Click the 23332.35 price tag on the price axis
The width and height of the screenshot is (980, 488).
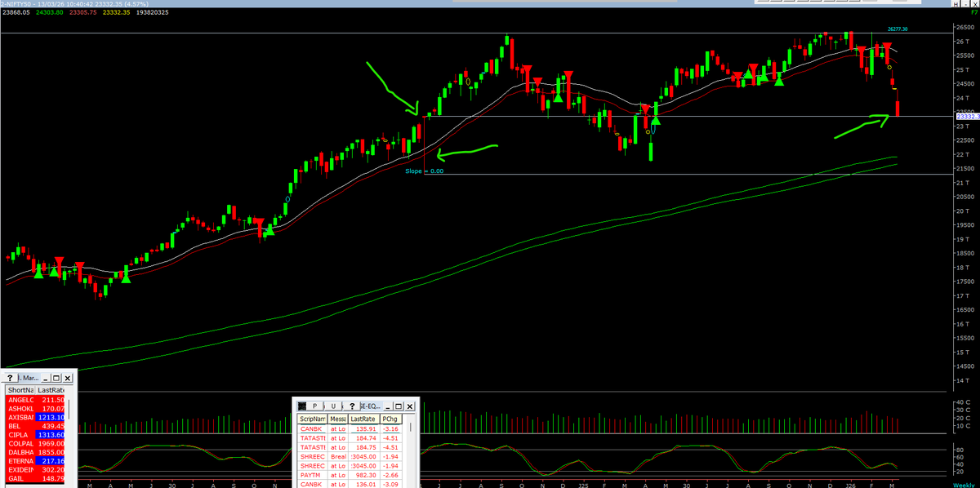click(967, 117)
